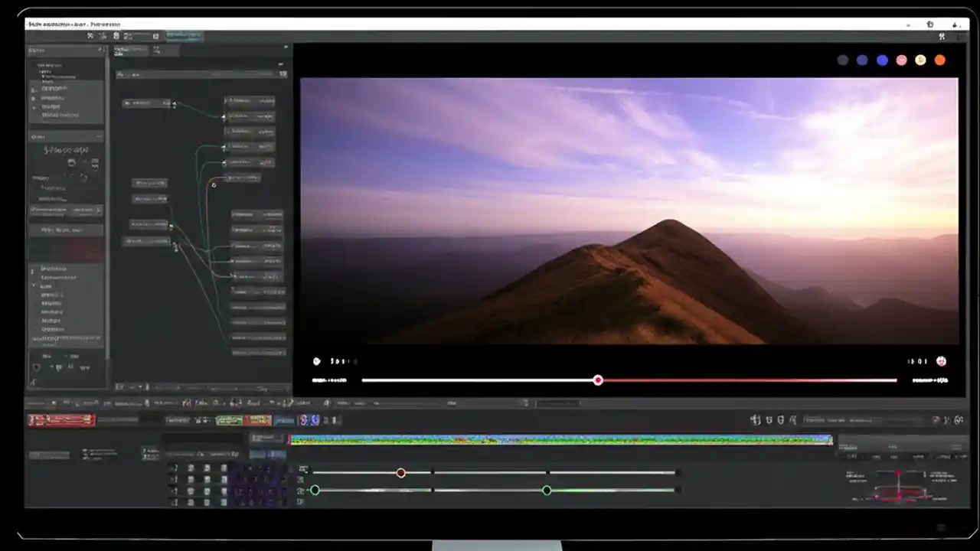This screenshot has width=980, height=551.
Task: Switch to the second tab above the node editor
Action: point(156,50)
